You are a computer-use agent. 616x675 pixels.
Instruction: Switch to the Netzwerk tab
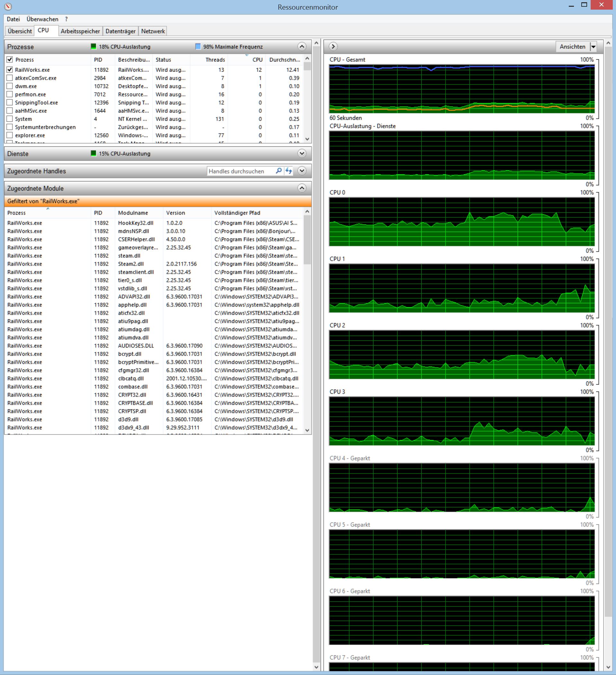(153, 31)
